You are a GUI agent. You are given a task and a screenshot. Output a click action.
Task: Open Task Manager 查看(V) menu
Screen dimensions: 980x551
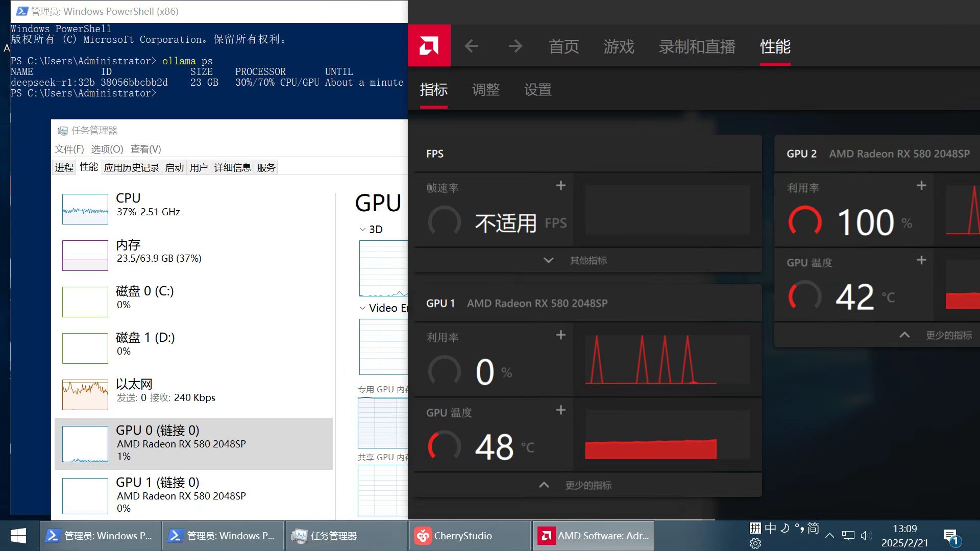pos(146,149)
